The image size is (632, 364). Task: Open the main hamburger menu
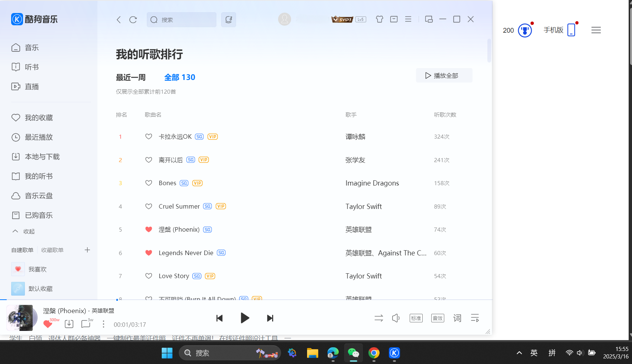coord(408,19)
